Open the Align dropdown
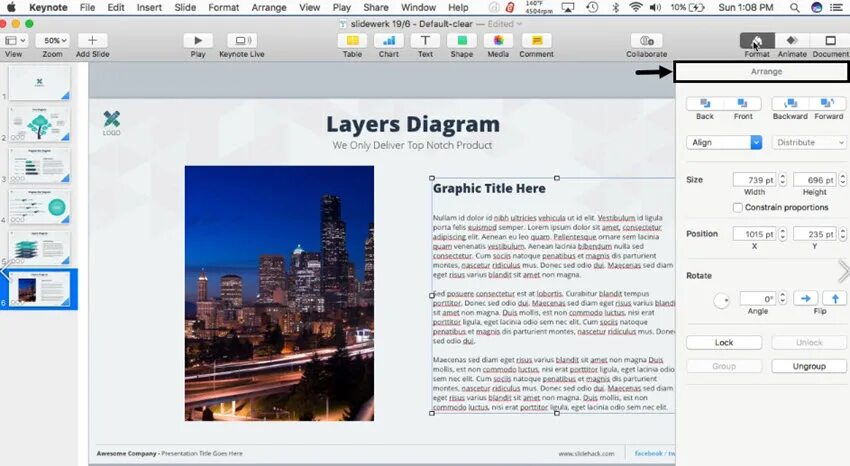Viewport: 850px width, 466px height. [724, 143]
